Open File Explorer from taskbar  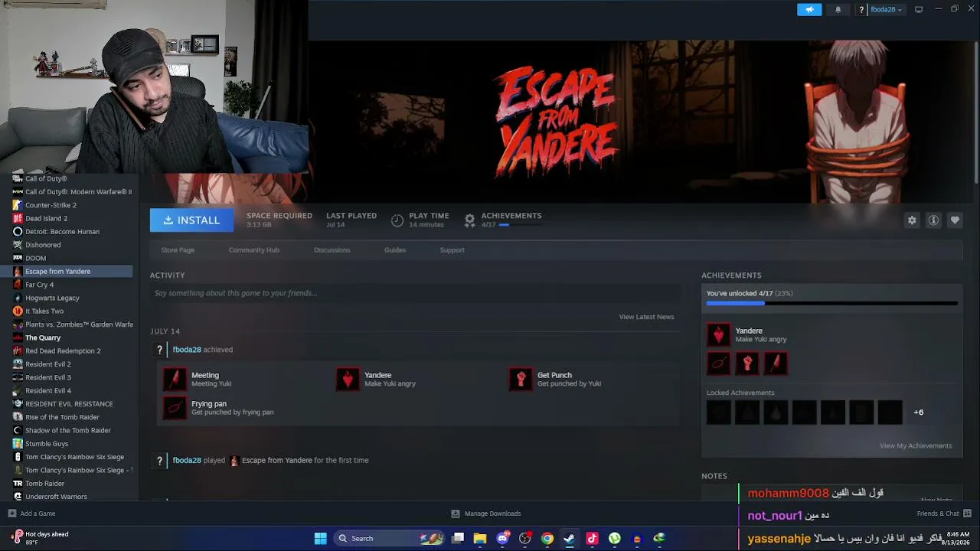(x=480, y=538)
